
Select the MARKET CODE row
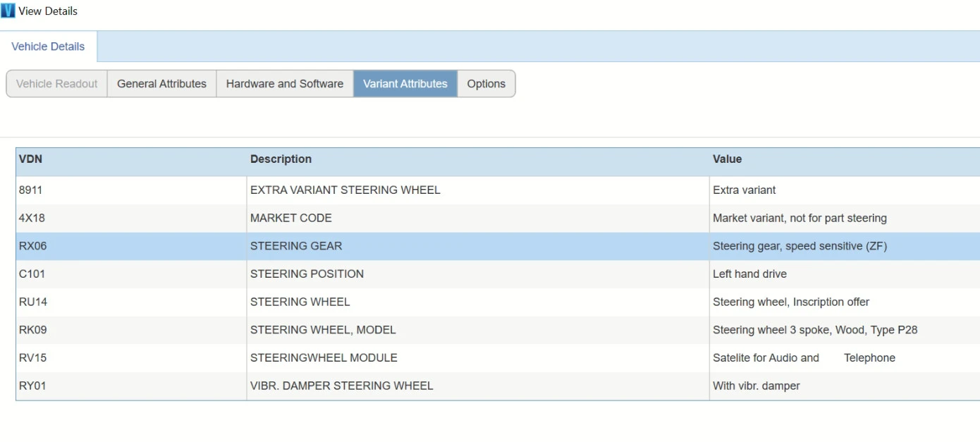[290, 219]
